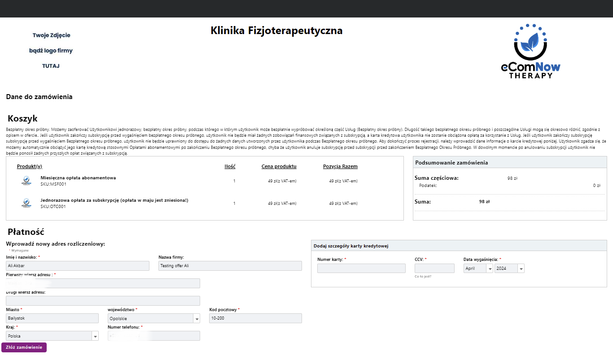The height and width of the screenshot is (364, 613).
Task: Click the Numer karty input field
Action: (x=361, y=268)
